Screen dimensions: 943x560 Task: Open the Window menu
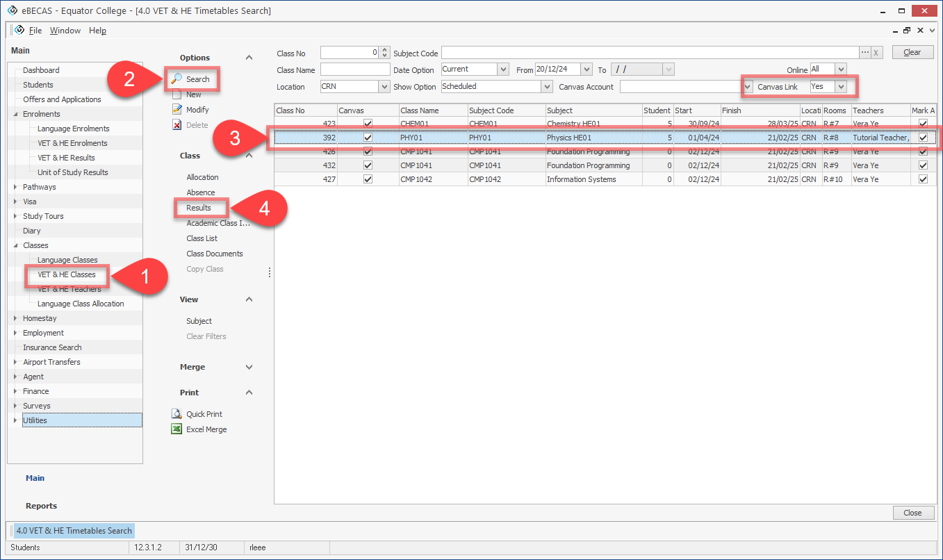(x=65, y=31)
